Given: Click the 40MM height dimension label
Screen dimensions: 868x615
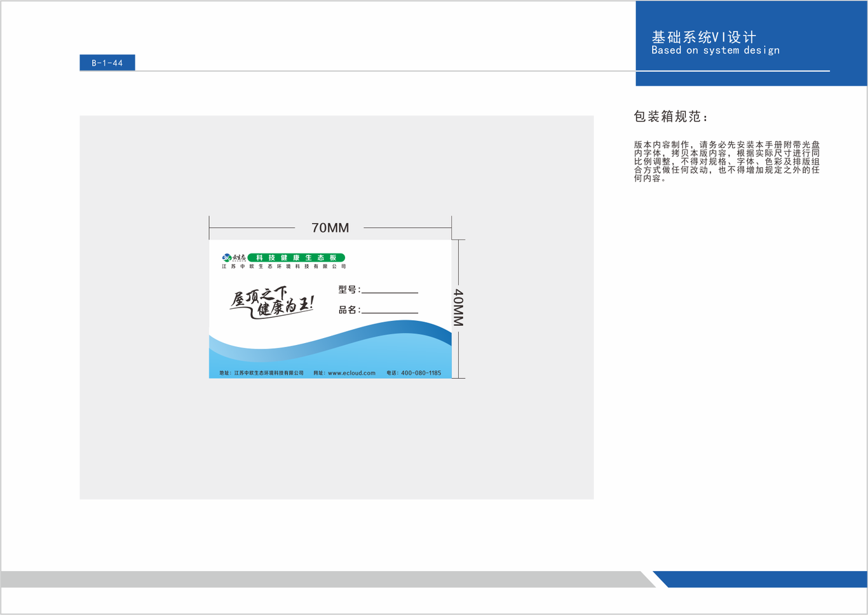Looking at the screenshot, I should click(x=458, y=307).
